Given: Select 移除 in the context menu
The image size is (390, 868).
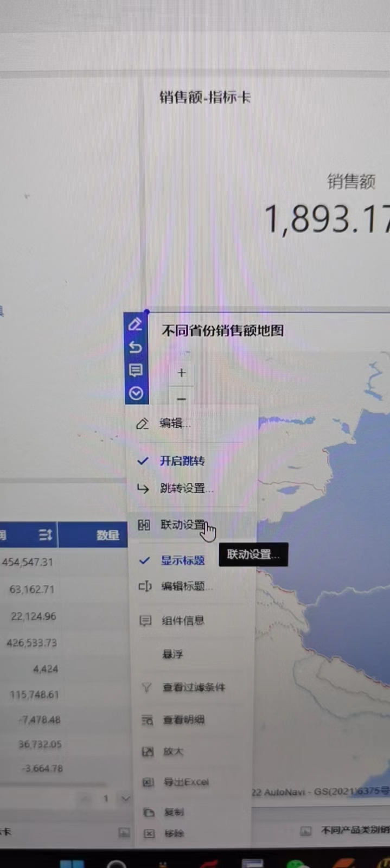Looking at the screenshot, I should tap(174, 833).
